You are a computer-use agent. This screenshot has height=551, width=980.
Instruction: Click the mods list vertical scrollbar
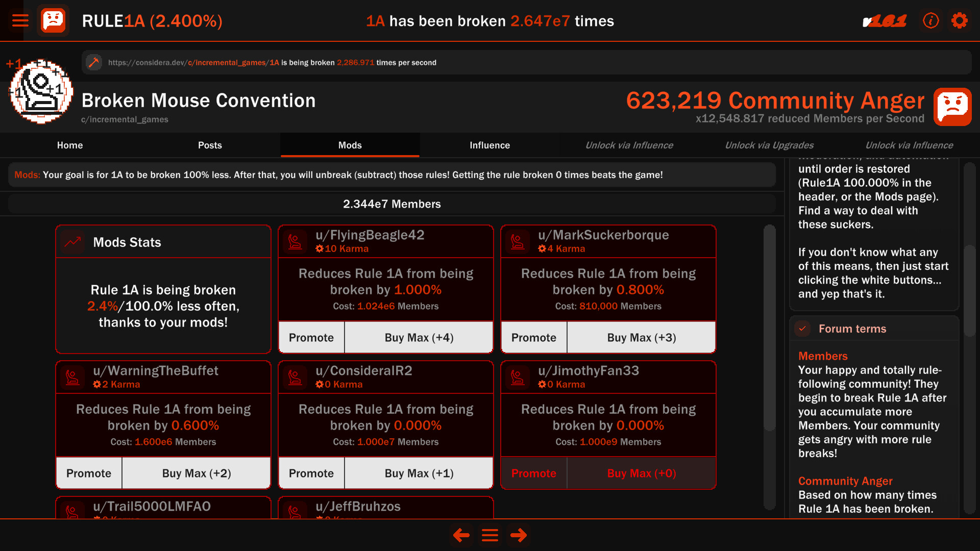[769, 327]
